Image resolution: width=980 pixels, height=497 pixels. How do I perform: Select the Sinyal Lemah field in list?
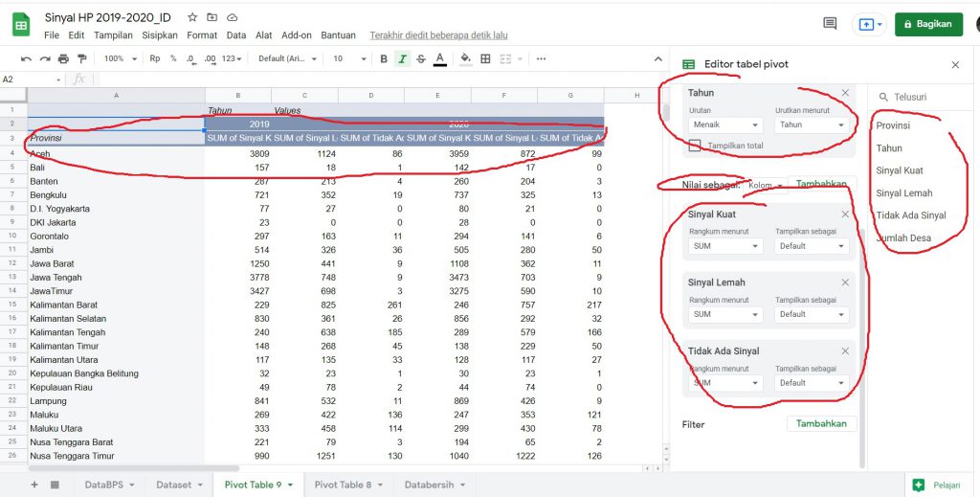(x=903, y=193)
